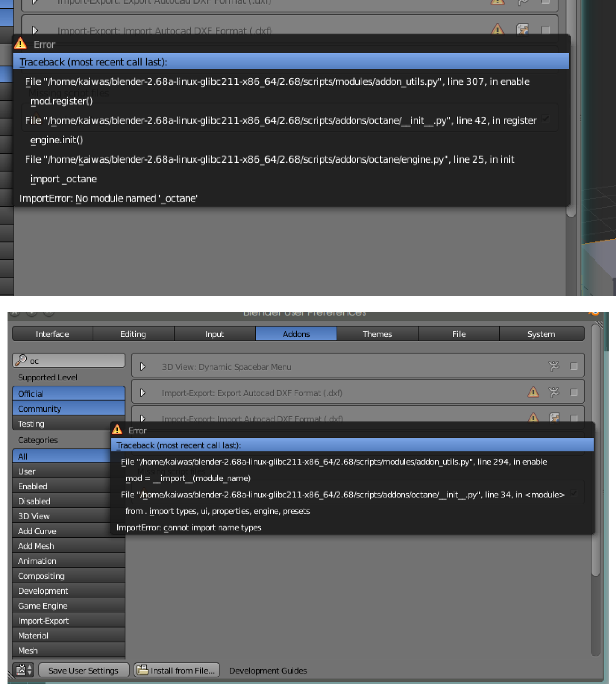This screenshot has height=684, width=616.
Task: Toggle the Official supported level filter
Action: tap(69, 393)
